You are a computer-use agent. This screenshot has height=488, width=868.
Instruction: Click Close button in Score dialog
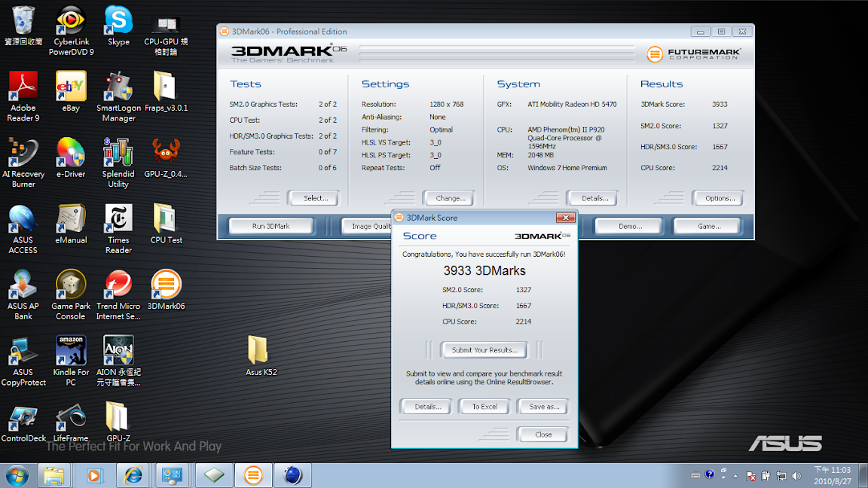tap(543, 435)
